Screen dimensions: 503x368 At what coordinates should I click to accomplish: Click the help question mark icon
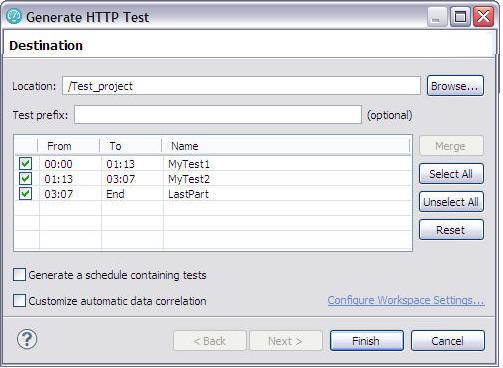(x=27, y=339)
